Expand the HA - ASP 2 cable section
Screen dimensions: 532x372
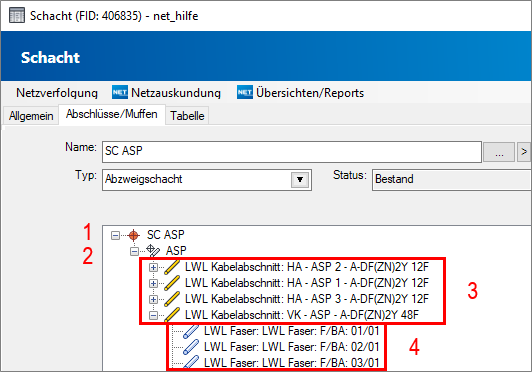coord(153,267)
